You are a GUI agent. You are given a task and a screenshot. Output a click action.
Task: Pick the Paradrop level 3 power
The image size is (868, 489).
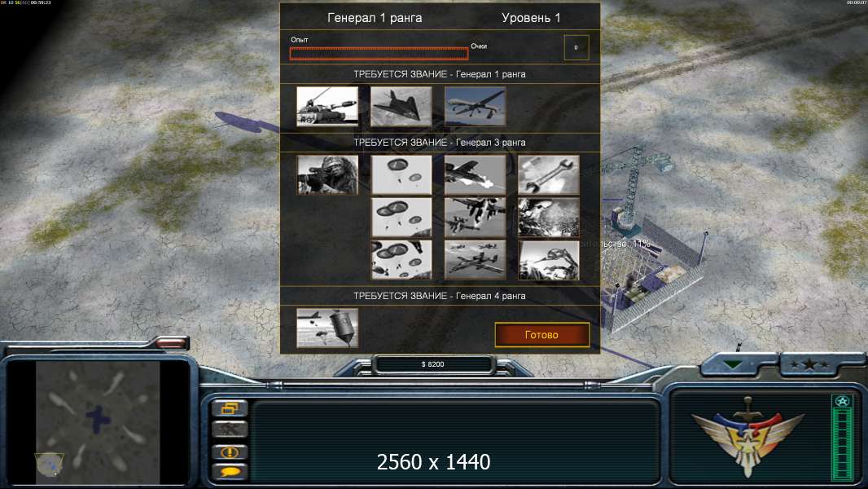coord(401,260)
